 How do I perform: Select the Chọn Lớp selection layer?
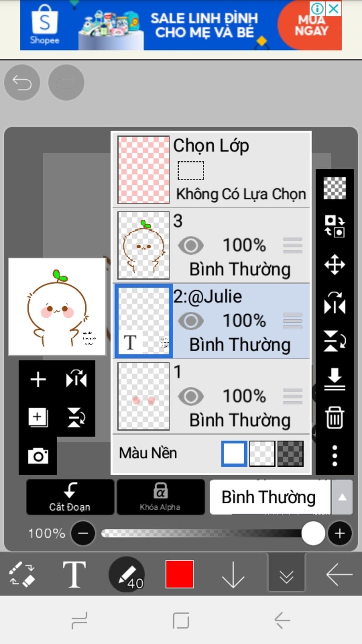click(211, 170)
